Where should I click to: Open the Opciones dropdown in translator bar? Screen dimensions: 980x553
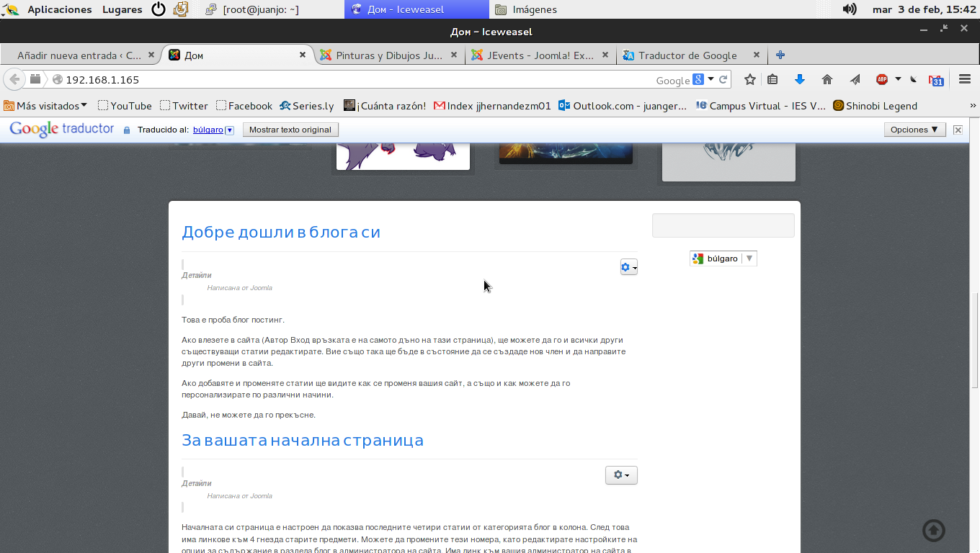[x=914, y=130]
